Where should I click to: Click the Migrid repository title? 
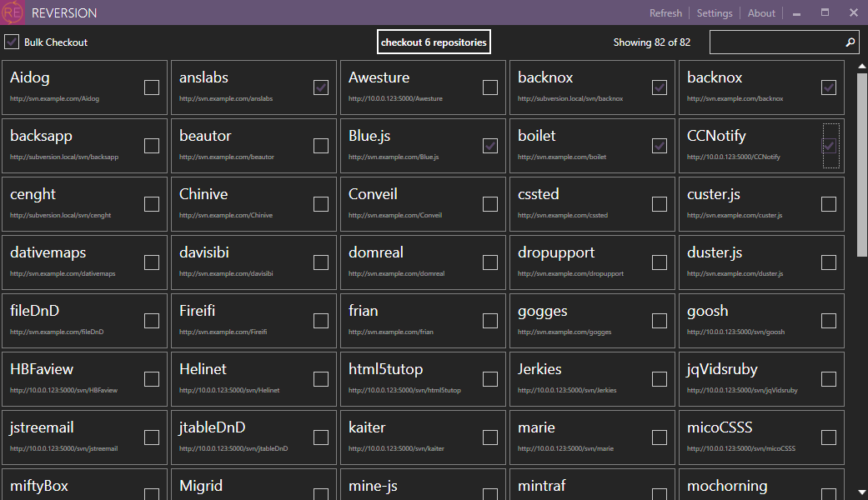[x=201, y=486]
